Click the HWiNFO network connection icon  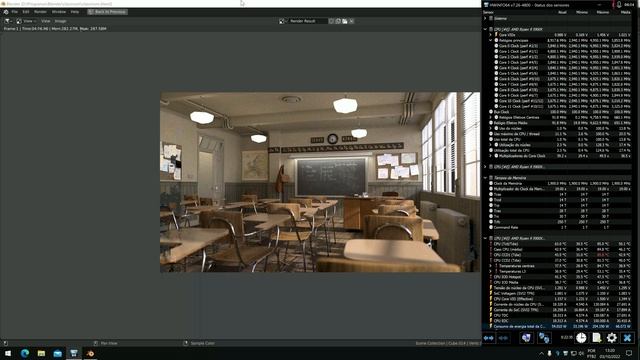(544, 338)
